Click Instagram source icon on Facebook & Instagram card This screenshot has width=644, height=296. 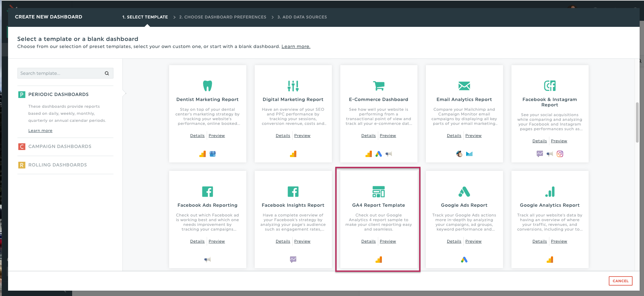click(560, 154)
